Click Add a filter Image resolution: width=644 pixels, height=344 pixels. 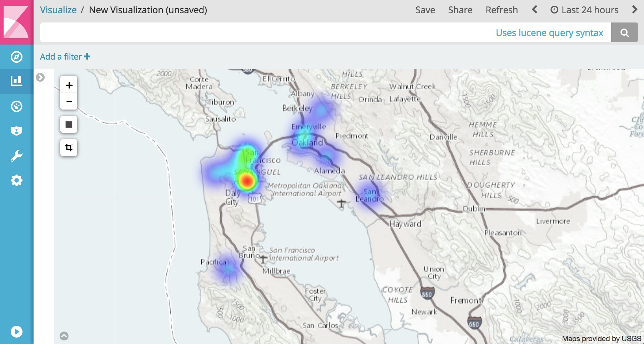click(x=65, y=56)
